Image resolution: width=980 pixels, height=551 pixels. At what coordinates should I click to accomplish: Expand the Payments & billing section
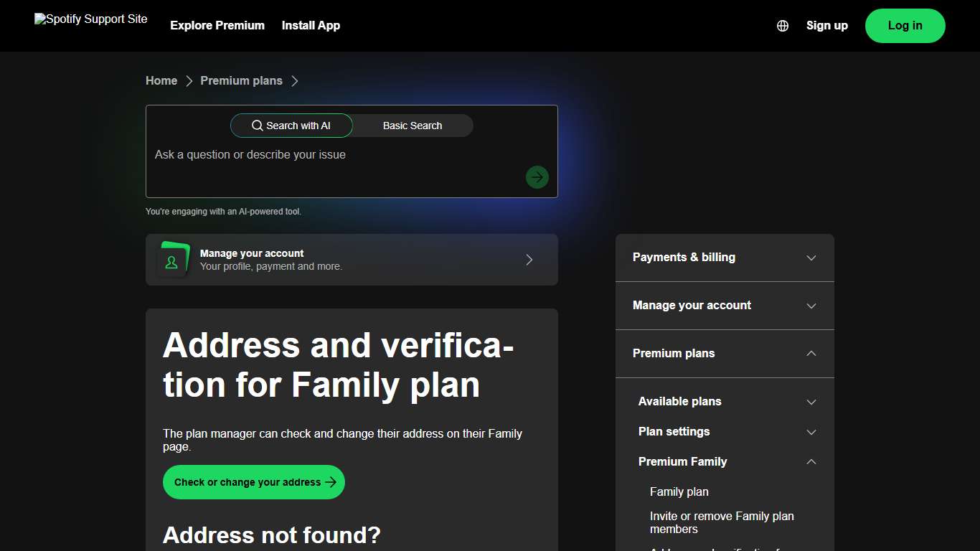tap(811, 258)
